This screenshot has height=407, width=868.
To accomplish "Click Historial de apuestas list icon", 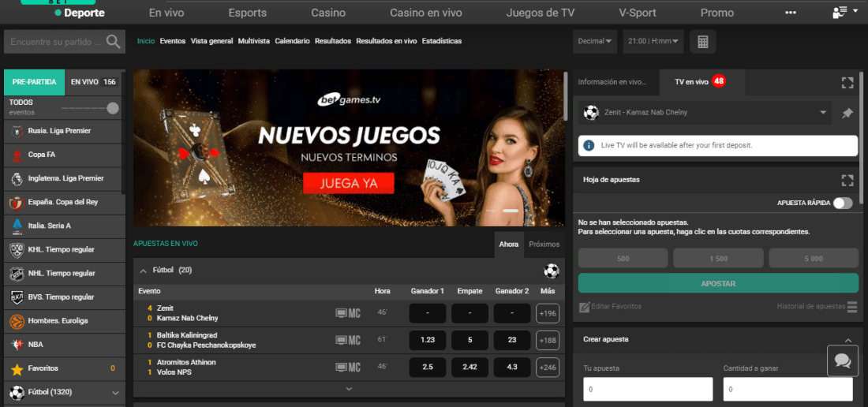I will (852, 307).
